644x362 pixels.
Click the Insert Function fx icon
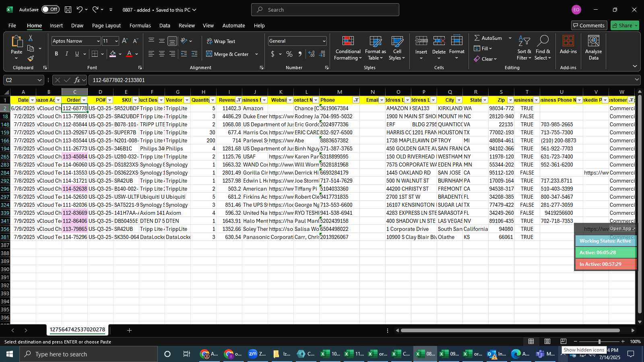click(x=77, y=80)
